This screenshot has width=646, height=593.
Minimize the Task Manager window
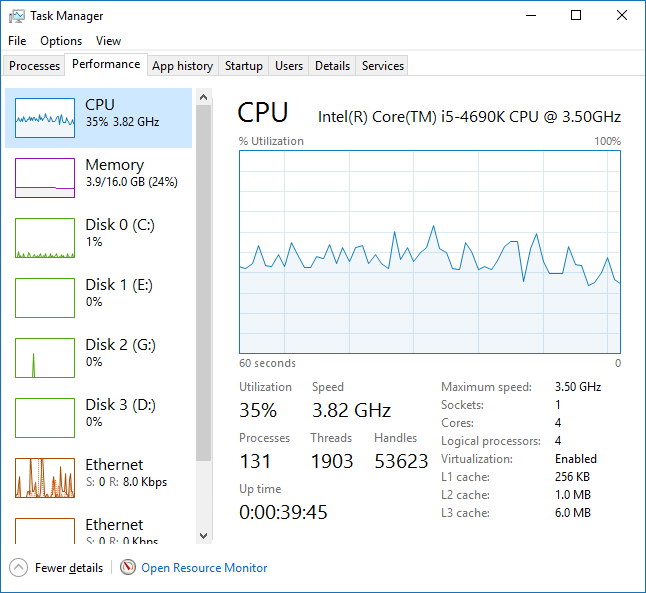[x=531, y=16]
